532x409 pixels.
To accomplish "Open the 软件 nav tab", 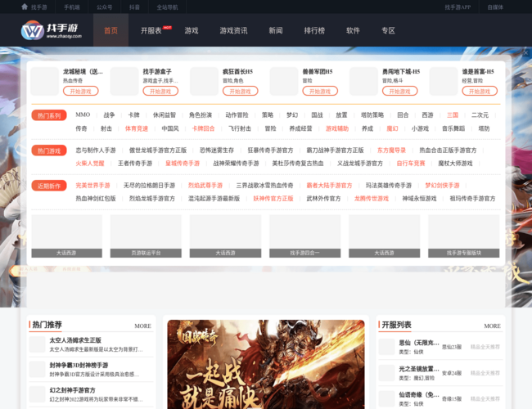I will (x=353, y=30).
